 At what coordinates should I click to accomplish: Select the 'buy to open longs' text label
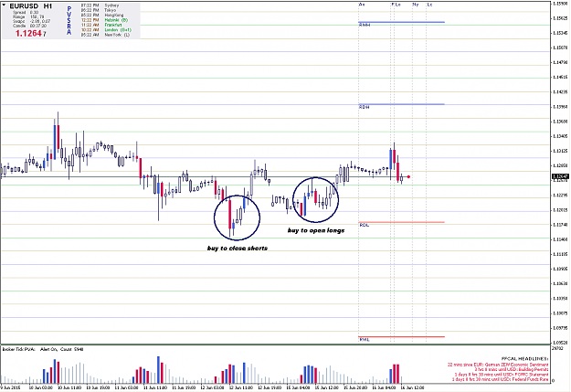[316, 230]
